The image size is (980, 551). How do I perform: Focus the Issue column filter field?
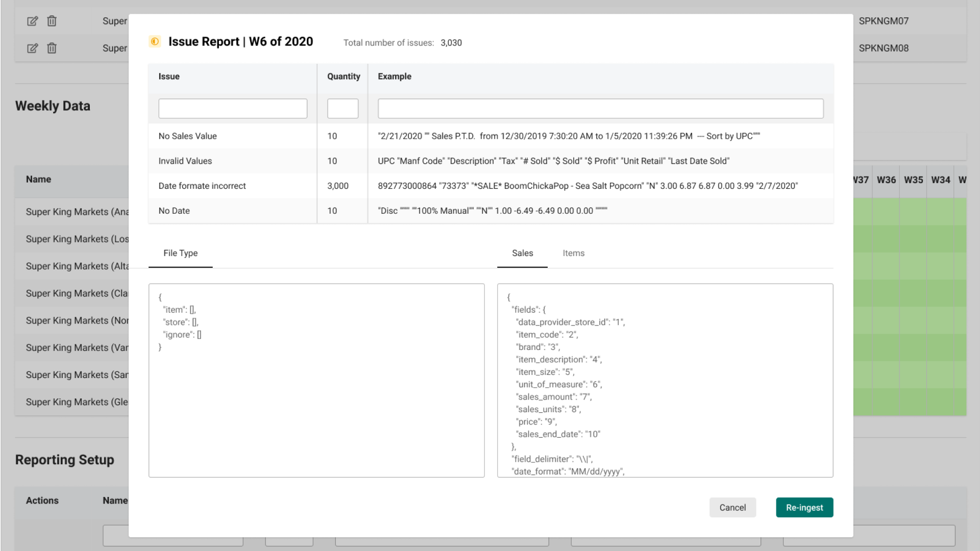click(x=233, y=109)
